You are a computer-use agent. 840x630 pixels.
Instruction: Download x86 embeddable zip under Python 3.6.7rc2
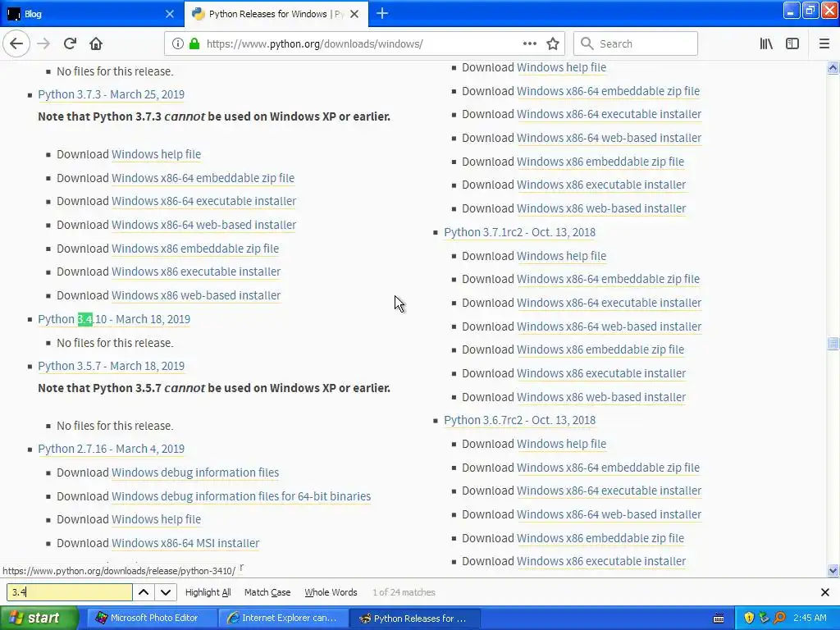pyautogui.click(x=600, y=538)
